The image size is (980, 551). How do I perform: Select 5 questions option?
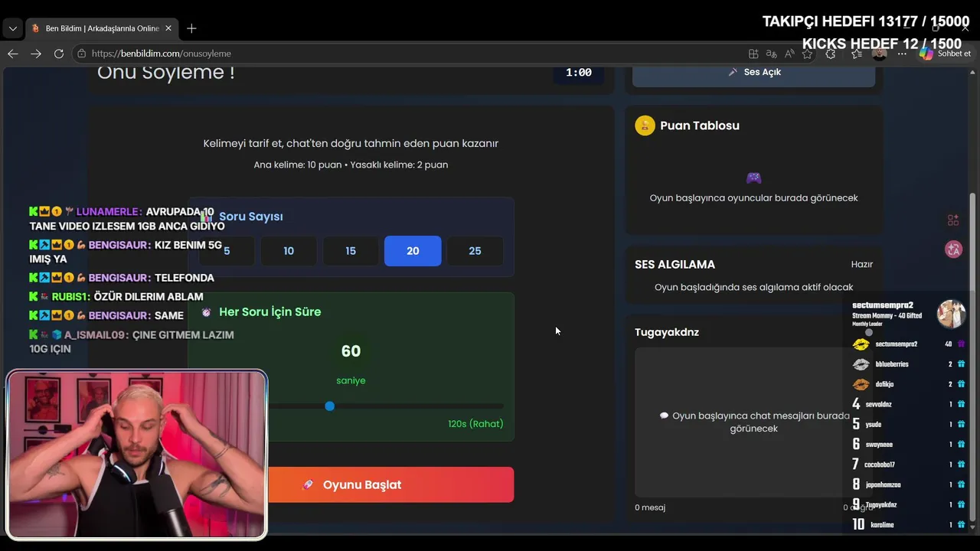[x=227, y=251]
